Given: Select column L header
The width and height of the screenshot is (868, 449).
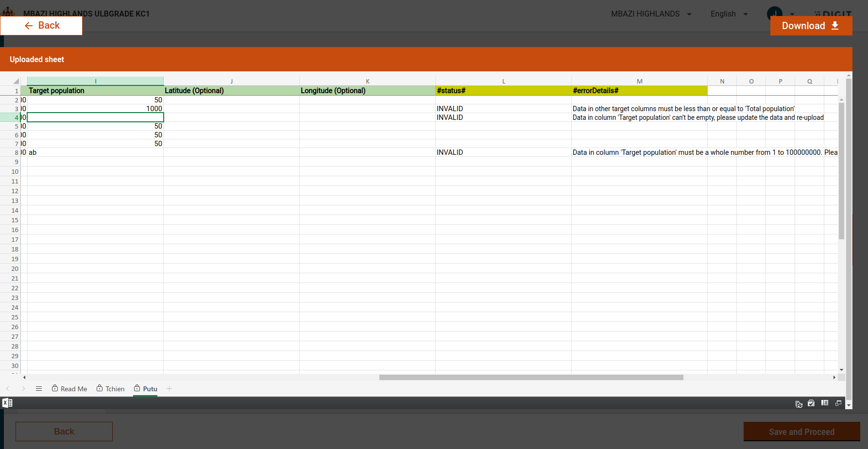Looking at the screenshot, I should pyautogui.click(x=503, y=81).
